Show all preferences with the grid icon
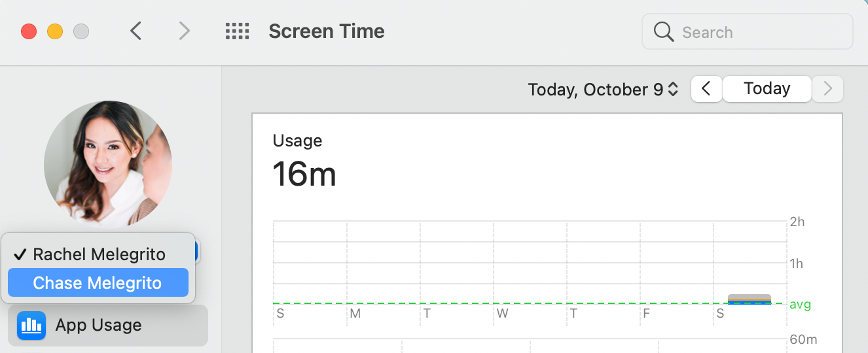 point(237,31)
